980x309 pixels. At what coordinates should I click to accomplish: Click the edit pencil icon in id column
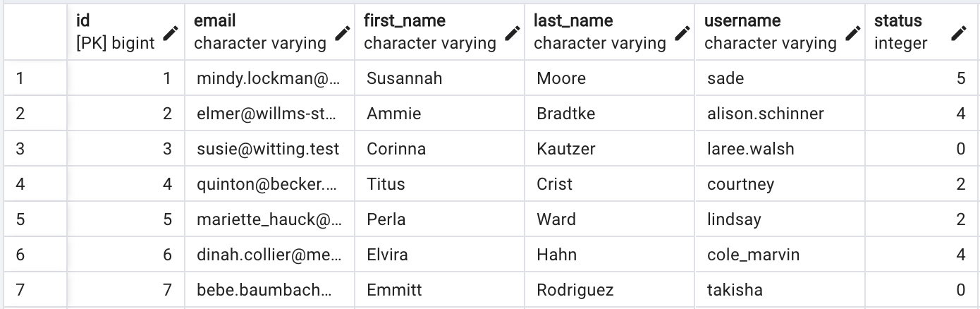(170, 32)
